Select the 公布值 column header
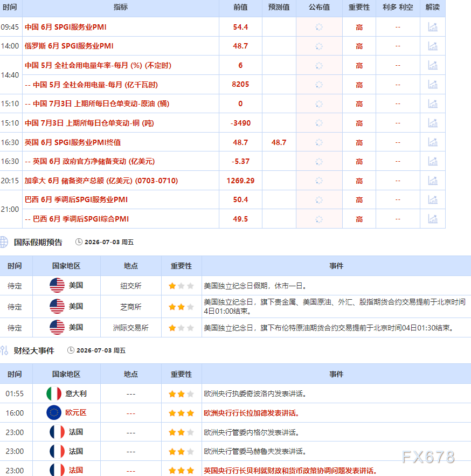The width and height of the screenshot is (471, 476). pos(319,8)
